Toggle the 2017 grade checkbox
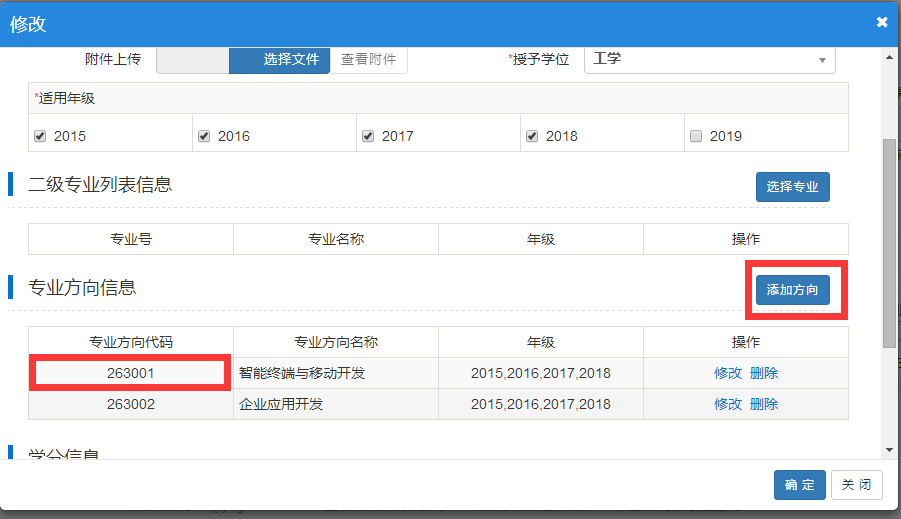 369,136
